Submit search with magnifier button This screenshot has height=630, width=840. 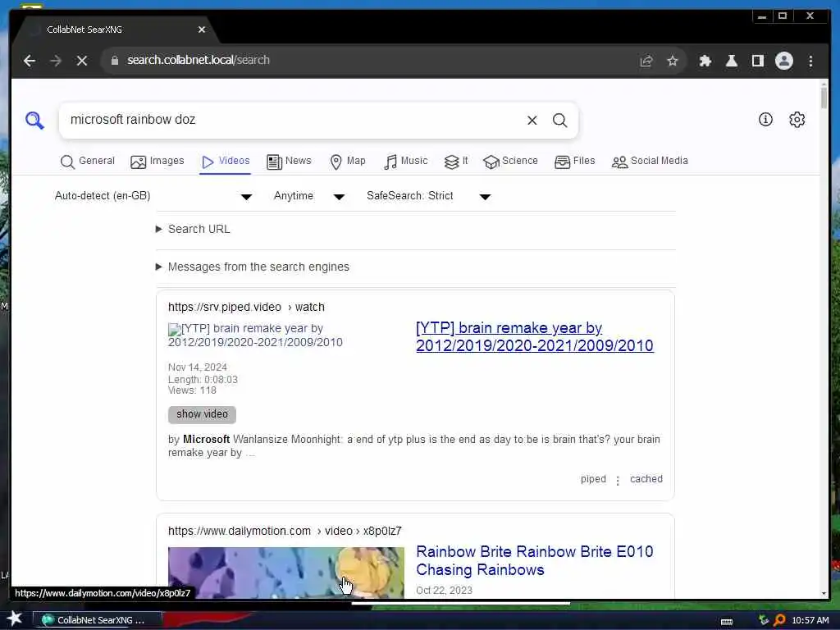click(x=559, y=120)
